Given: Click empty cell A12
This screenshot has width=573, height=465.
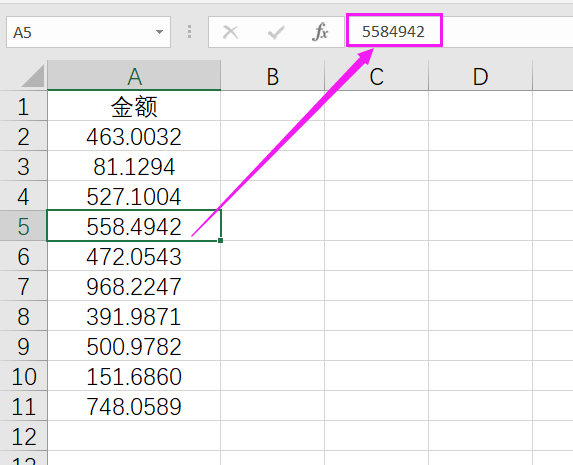Looking at the screenshot, I should [x=134, y=436].
